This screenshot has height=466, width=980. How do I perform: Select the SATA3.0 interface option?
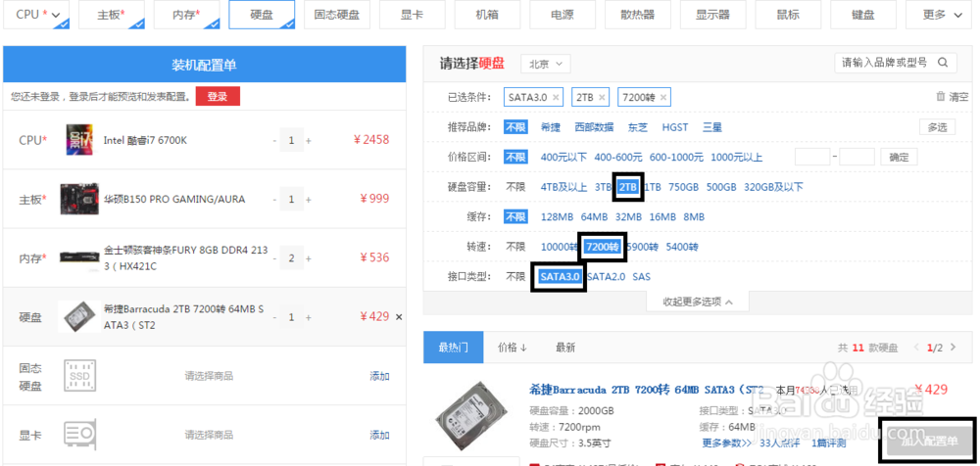click(x=561, y=276)
